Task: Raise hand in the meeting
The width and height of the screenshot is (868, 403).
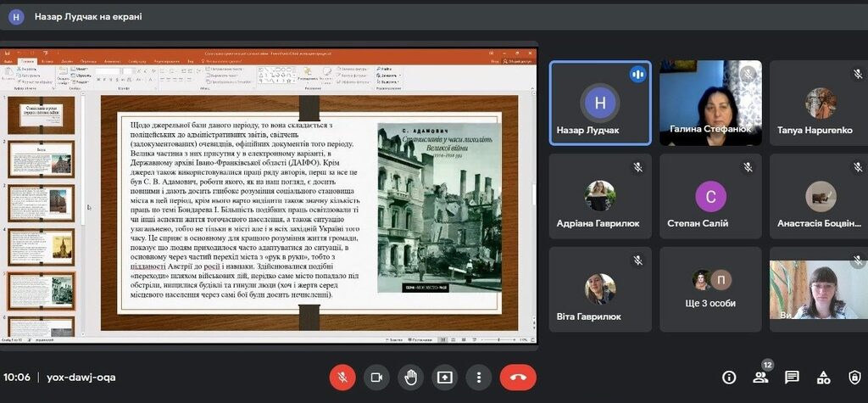Action: pos(410,378)
